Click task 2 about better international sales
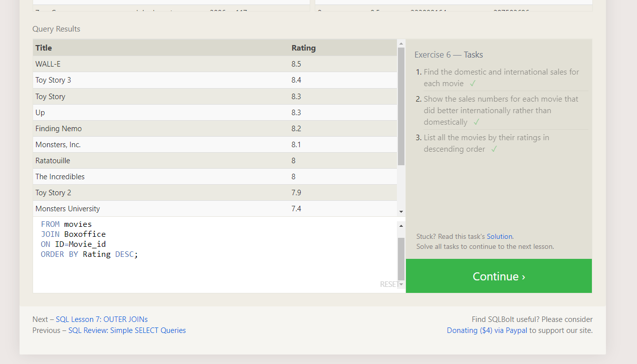The image size is (637, 364). coord(501,110)
